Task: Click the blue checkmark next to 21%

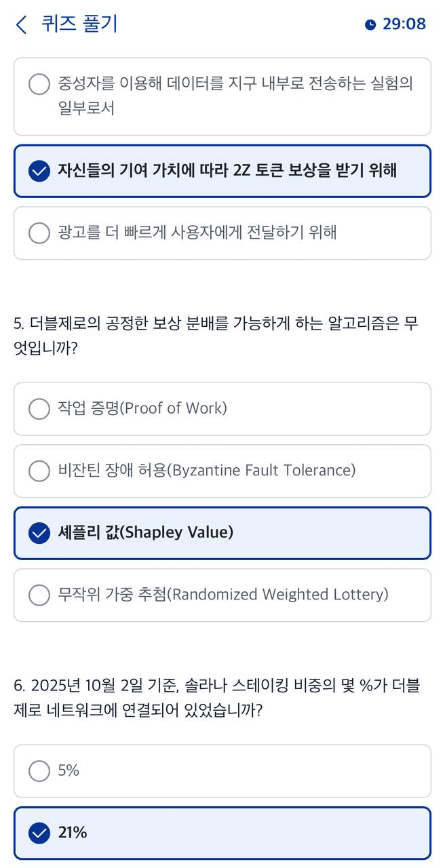Action: [39, 833]
